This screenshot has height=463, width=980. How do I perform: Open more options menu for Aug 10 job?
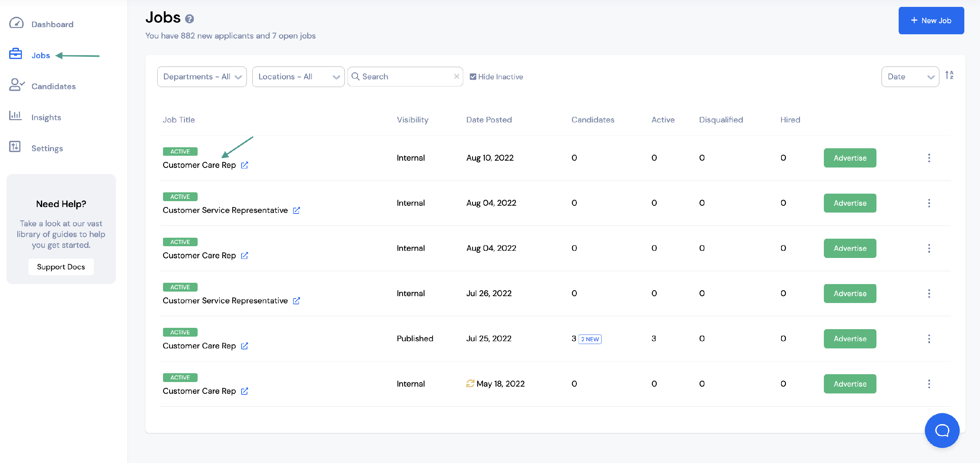tap(929, 158)
